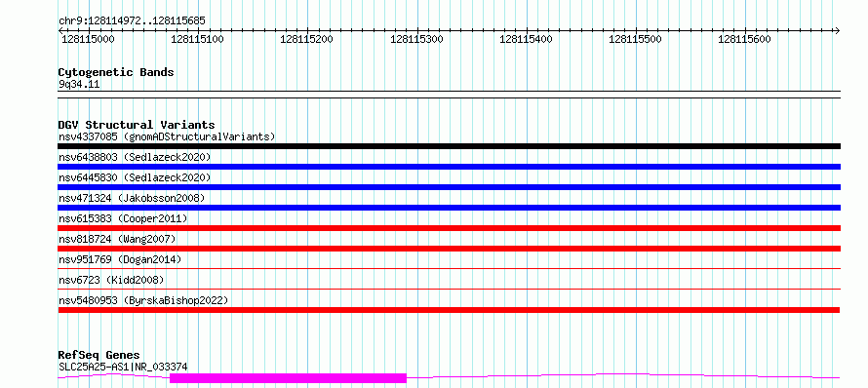Click ruler position 128115400
The width and height of the screenshot is (868, 388).
tap(526, 39)
